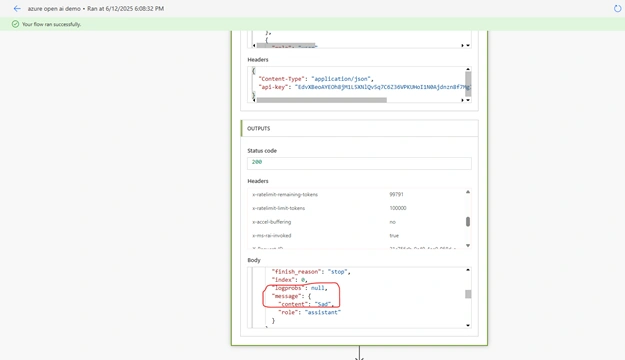Select the "Content-Type" key text
The width and height of the screenshot is (625, 360).
pos(281,79)
